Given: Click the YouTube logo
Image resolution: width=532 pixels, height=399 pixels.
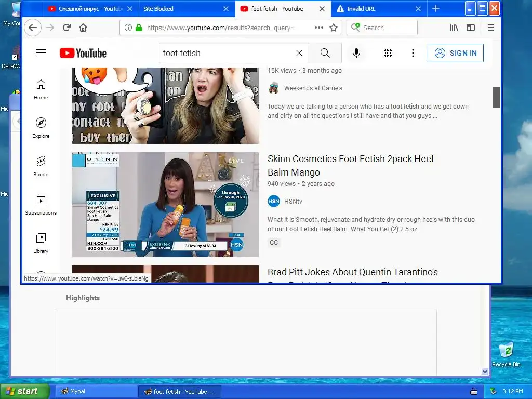Looking at the screenshot, I should click(x=83, y=54).
